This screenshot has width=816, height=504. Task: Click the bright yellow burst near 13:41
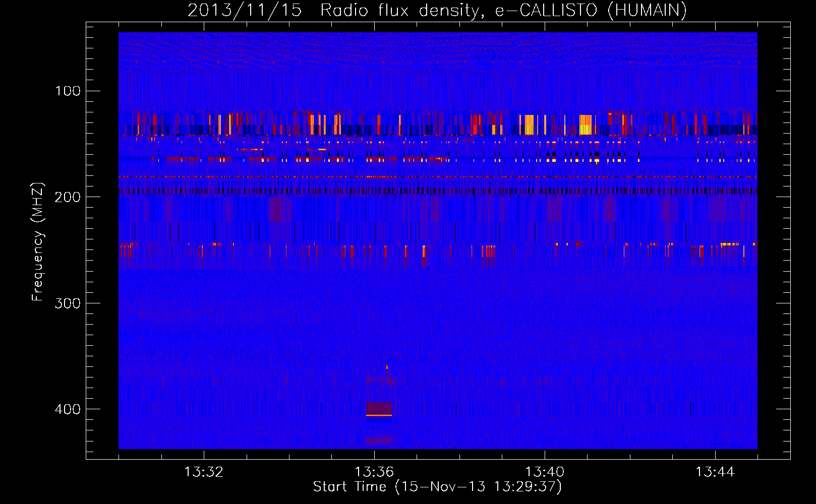pyautogui.click(x=586, y=125)
